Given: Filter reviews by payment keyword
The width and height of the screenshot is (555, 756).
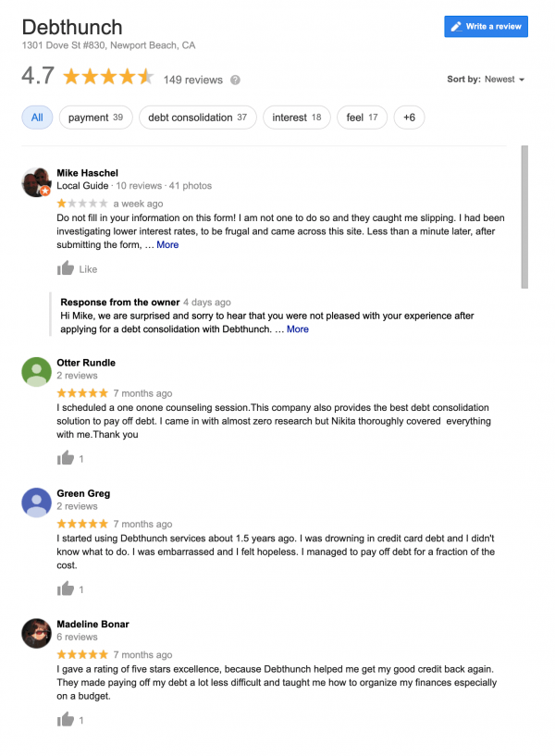Looking at the screenshot, I should coord(96,118).
